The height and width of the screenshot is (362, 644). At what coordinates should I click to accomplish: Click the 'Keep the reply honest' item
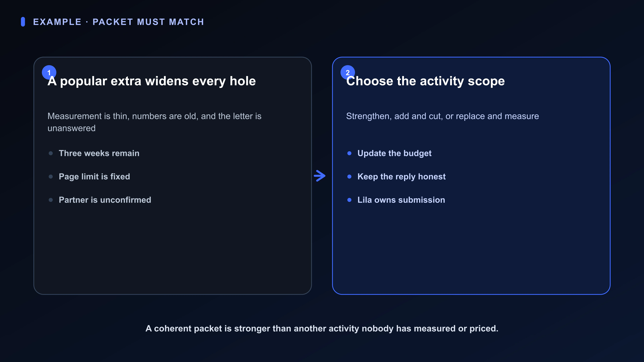401,177
